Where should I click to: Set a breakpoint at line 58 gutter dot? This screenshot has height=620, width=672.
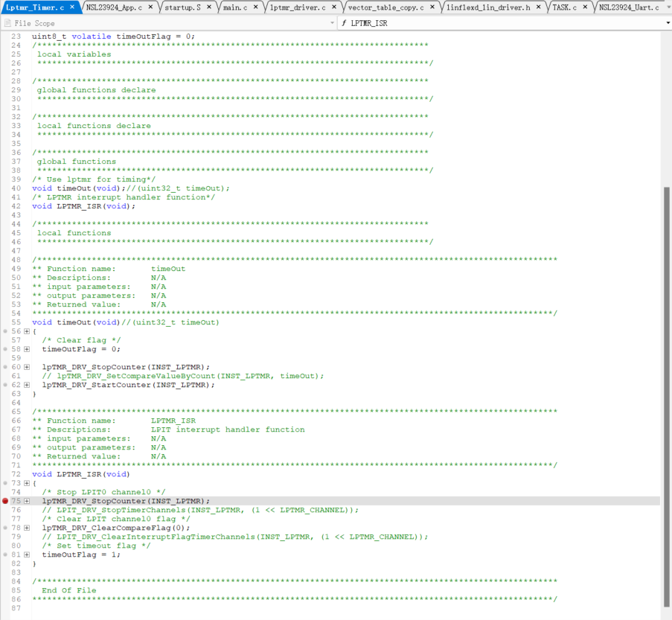coord(5,349)
